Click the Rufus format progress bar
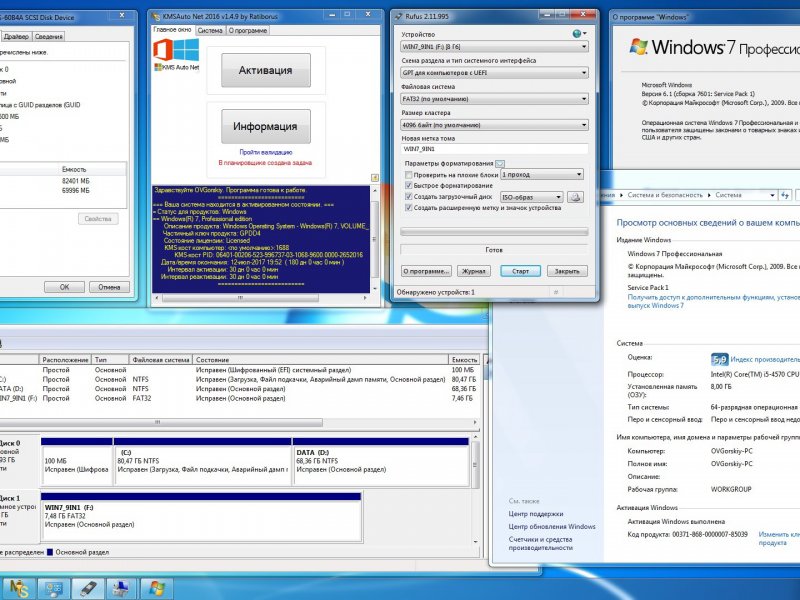This screenshot has width=800, height=600. 494,232
